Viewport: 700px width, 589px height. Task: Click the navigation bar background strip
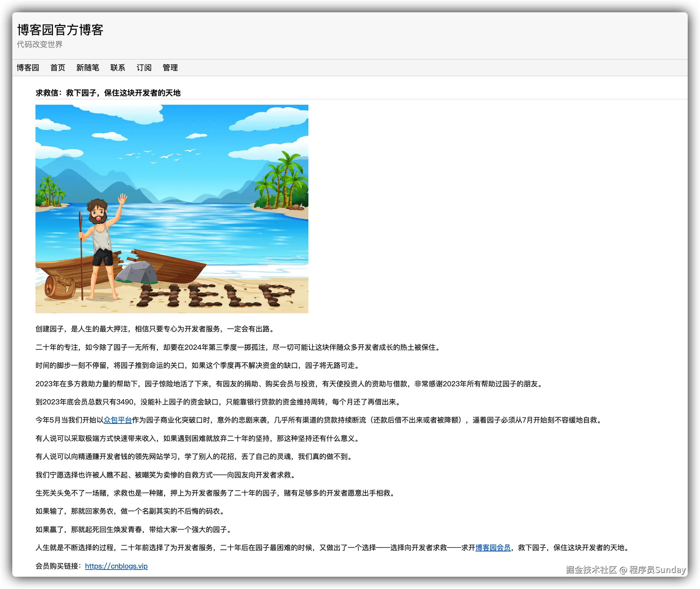click(409, 68)
